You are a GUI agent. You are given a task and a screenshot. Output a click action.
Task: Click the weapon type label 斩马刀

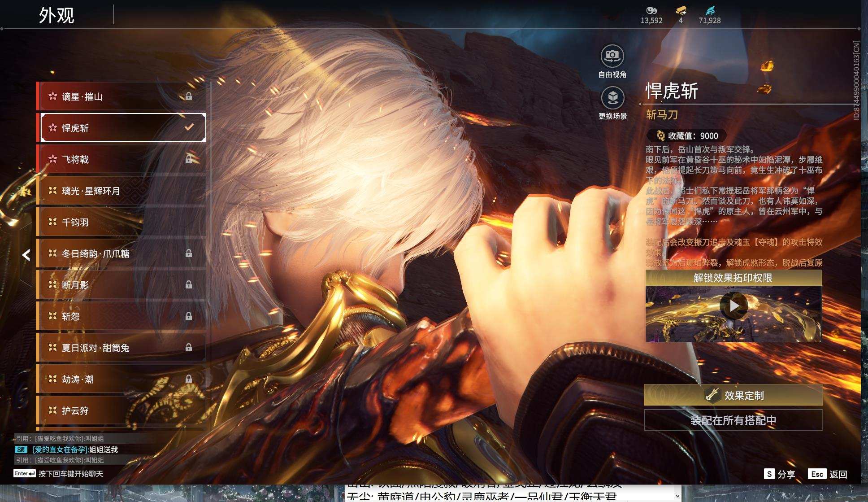(x=662, y=115)
